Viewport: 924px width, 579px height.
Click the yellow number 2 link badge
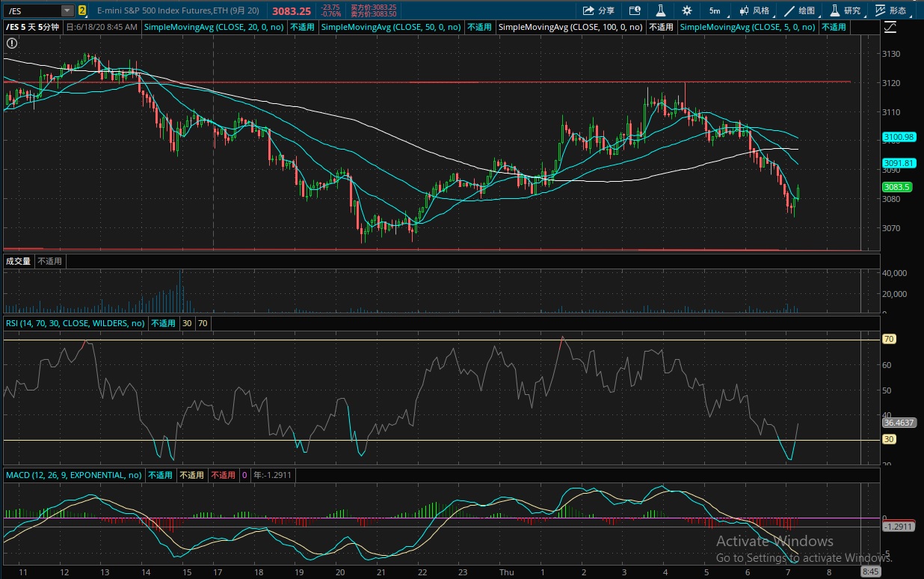point(82,10)
